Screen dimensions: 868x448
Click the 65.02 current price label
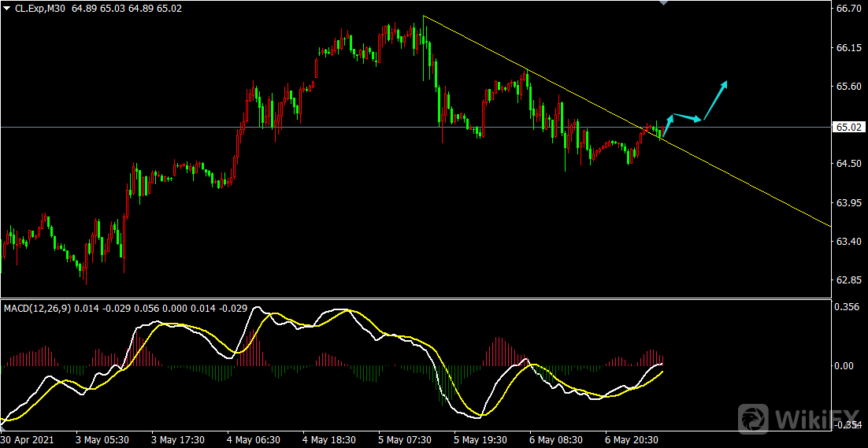(x=849, y=127)
